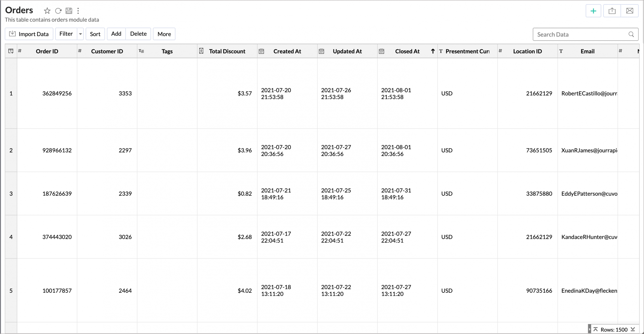The image size is (644, 334).
Task: Star the Orders table as favorite
Action: pyautogui.click(x=47, y=11)
